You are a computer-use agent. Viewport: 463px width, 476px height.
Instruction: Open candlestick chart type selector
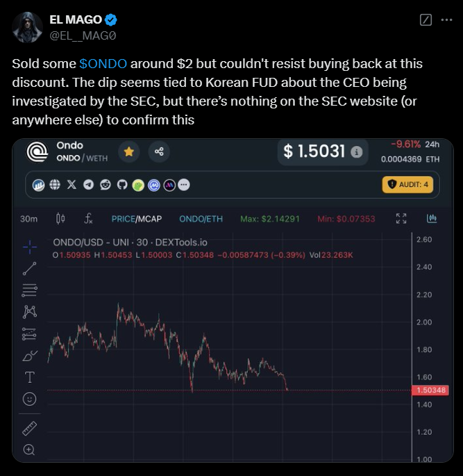click(x=60, y=219)
